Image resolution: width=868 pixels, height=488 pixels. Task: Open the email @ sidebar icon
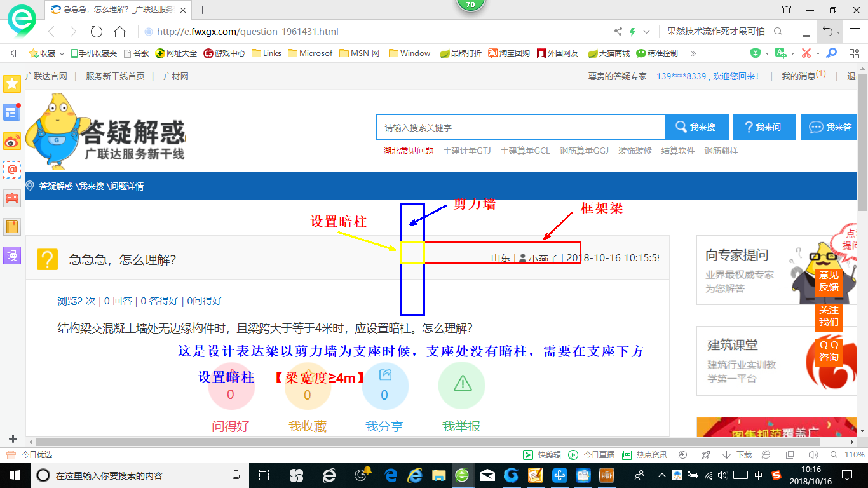(12, 170)
